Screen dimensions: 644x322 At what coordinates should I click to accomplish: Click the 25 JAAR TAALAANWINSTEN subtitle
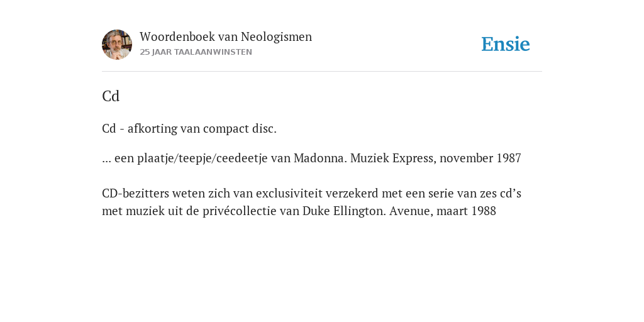pyautogui.click(x=196, y=52)
